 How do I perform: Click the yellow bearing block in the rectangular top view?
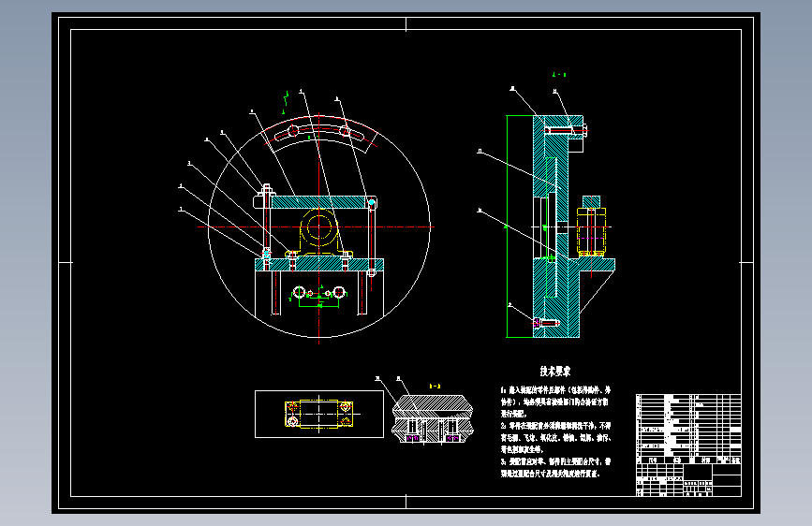(319, 414)
